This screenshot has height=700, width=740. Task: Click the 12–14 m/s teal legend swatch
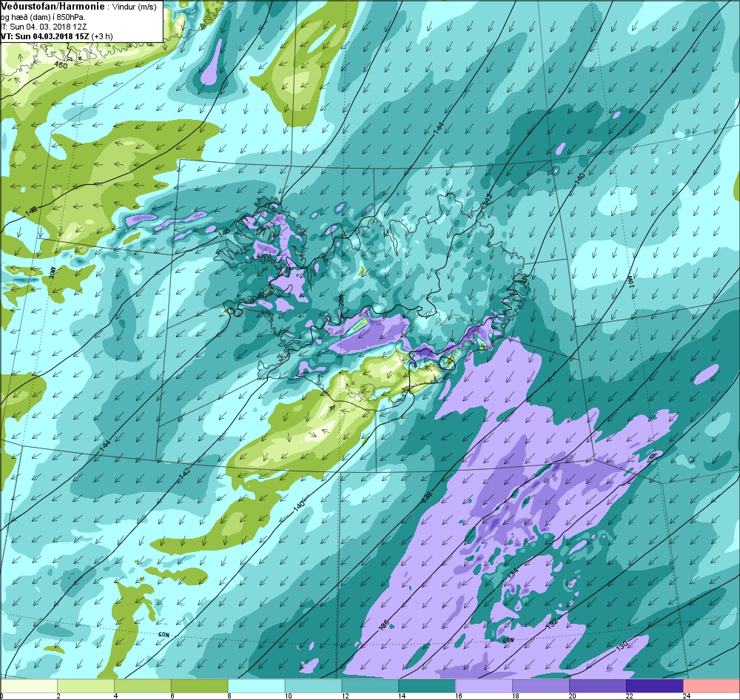click(x=370, y=685)
